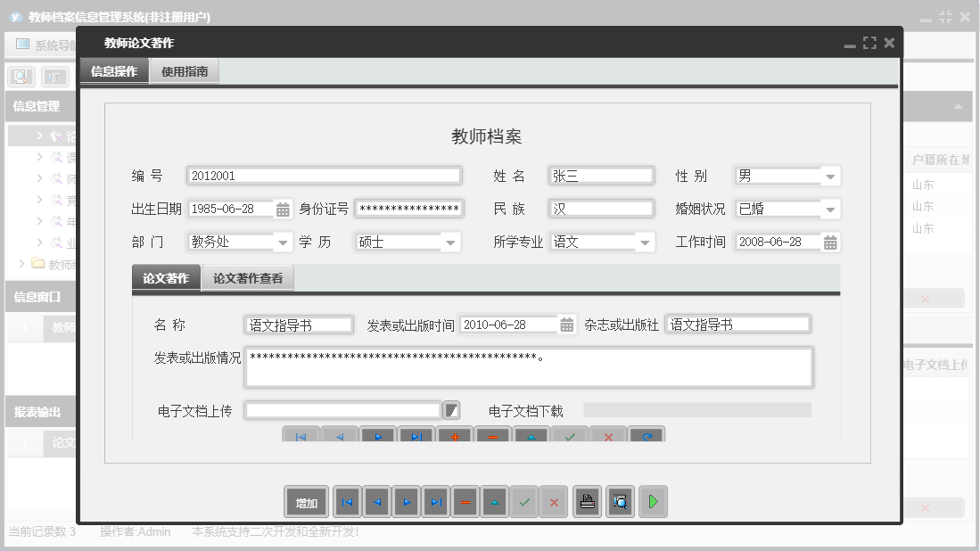The width and height of the screenshot is (980, 551).
Task: Open the print icon on the bottom toolbar
Action: [x=586, y=501]
